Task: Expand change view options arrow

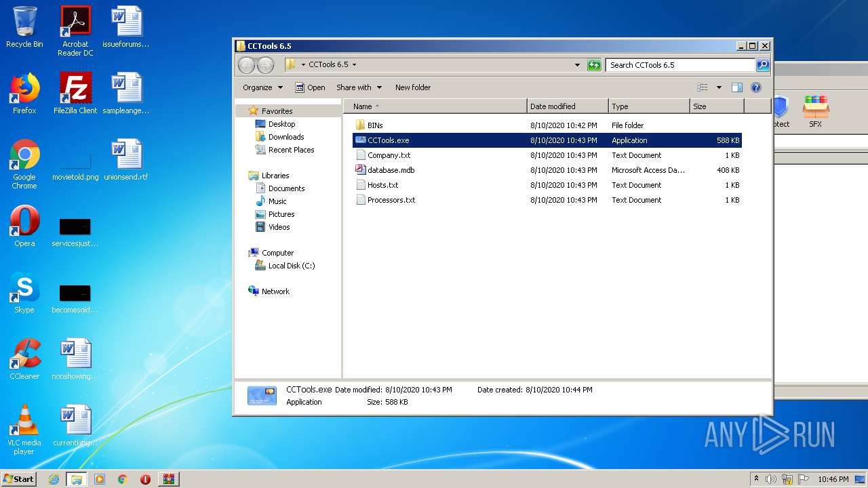Action: click(x=719, y=87)
